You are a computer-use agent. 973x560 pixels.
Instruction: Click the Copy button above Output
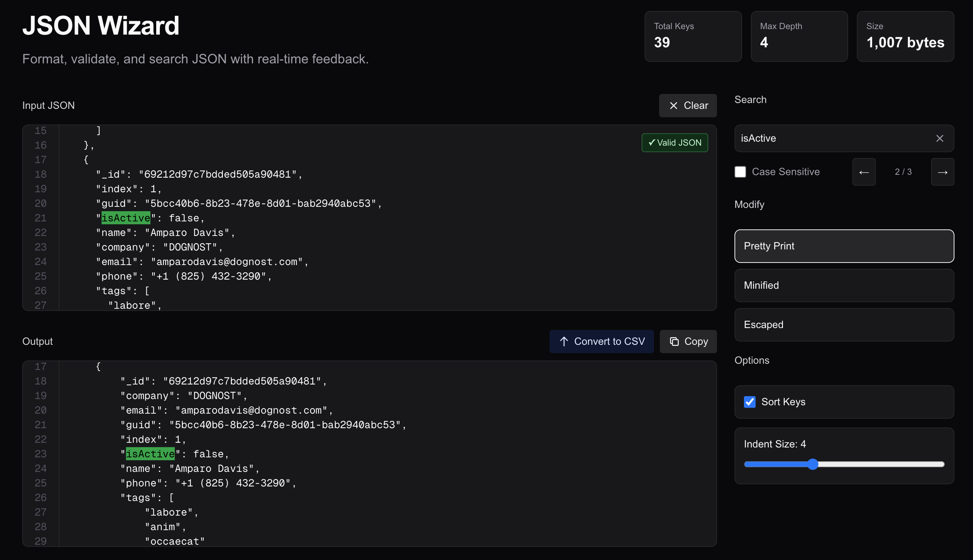point(688,342)
